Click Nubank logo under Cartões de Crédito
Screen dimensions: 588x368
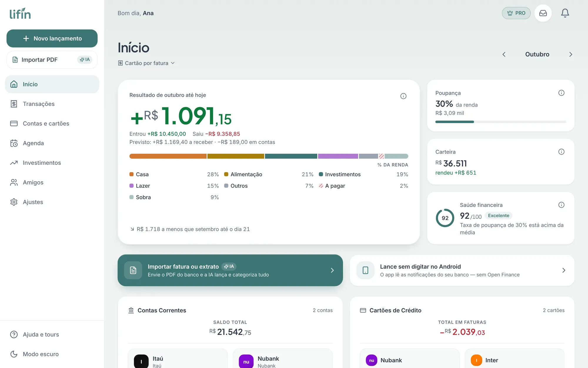point(371,360)
